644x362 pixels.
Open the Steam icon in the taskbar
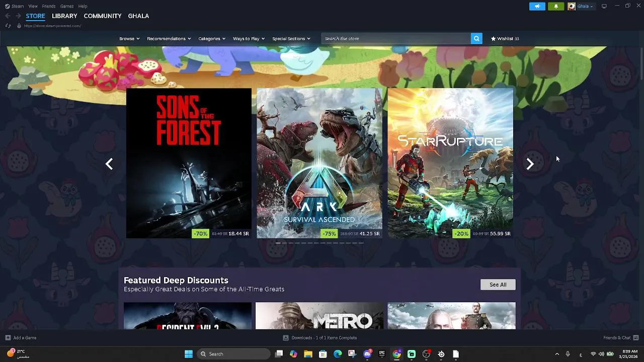[x=441, y=354]
